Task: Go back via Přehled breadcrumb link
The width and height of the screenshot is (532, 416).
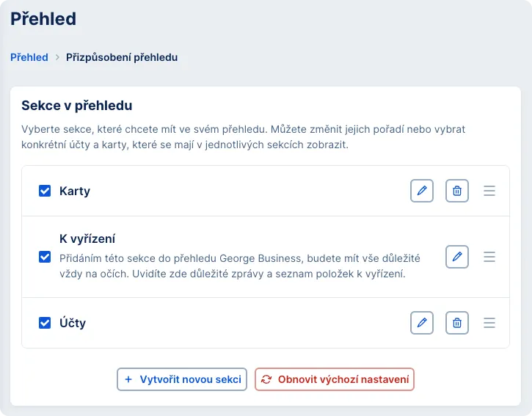Action: point(29,57)
